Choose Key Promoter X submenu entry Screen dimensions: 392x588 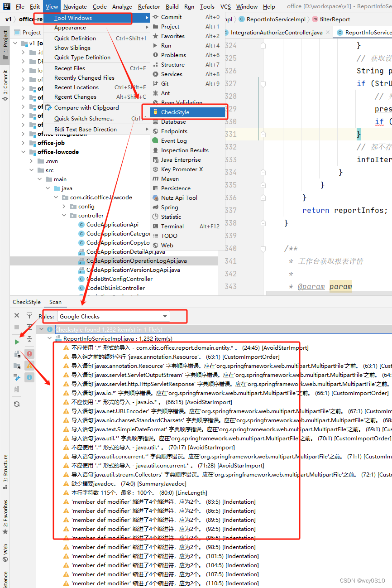tap(188, 169)
